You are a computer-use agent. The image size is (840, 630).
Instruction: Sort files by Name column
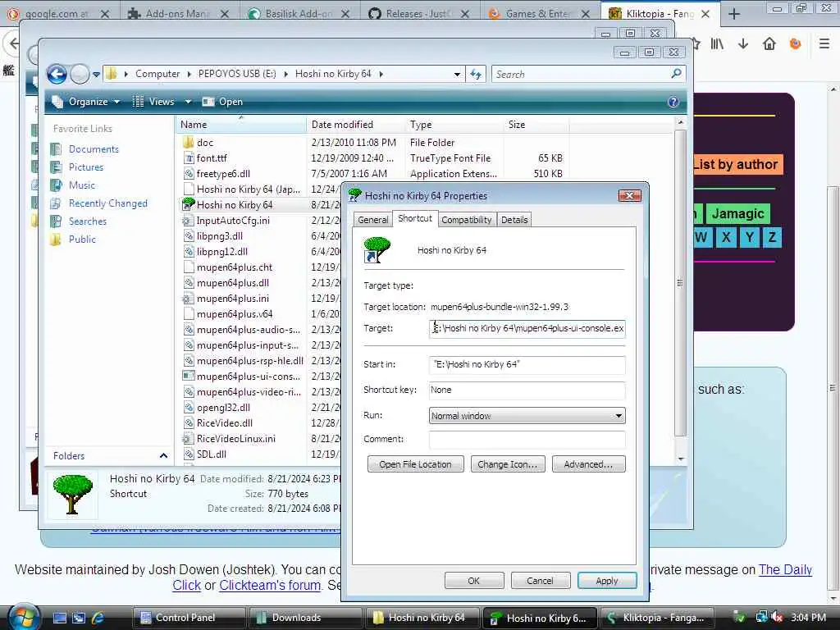pyautogui.click(x=241, y=125)
